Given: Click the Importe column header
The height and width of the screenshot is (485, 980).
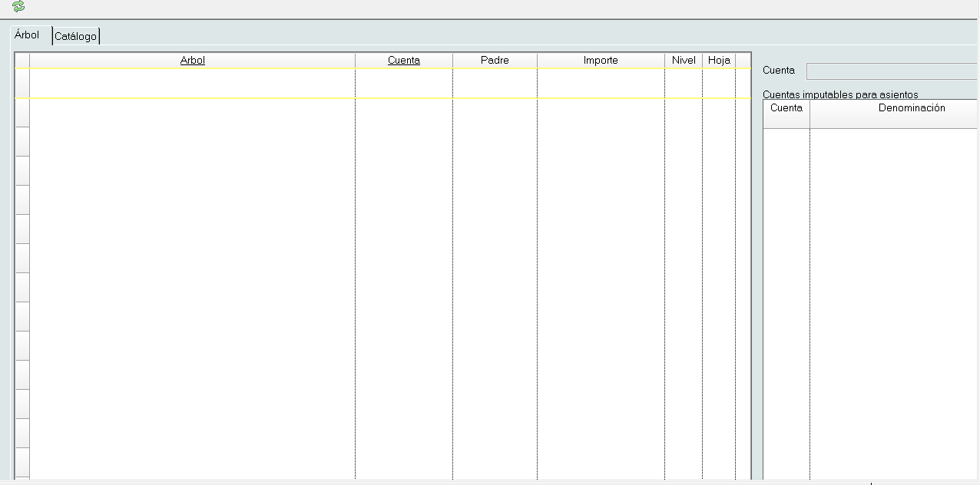Looking at the screenshot, I should click(600, 60).
